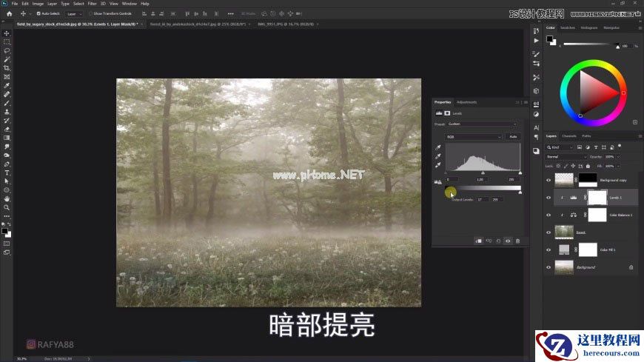Select the Clone Stamp tool
Screen dimensions: 644x362
point(7,112)
